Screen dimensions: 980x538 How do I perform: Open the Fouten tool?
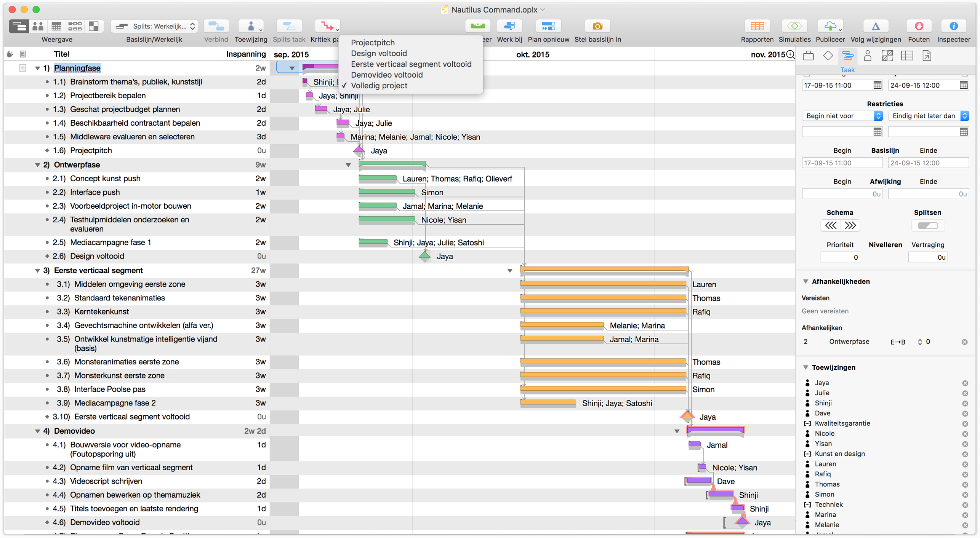point(919,26)
